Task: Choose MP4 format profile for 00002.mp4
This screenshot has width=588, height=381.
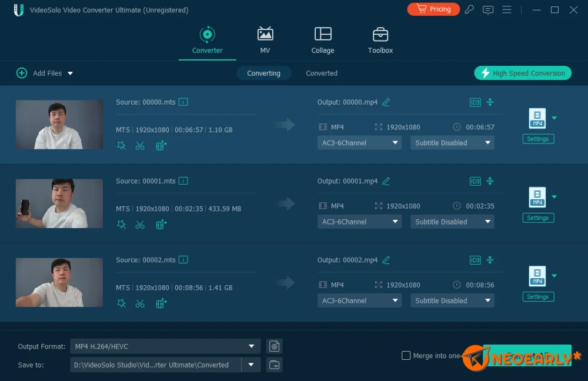Action: [x=537, y=276]
